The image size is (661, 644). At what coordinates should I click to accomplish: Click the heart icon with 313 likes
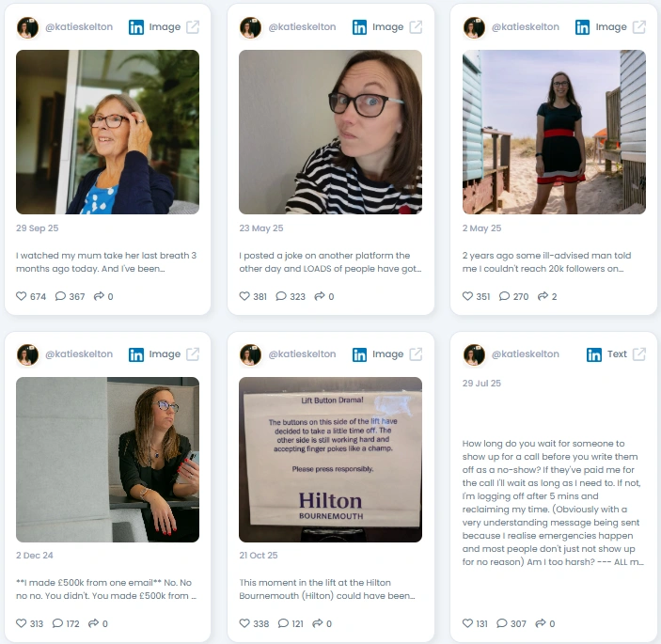(x=21, y=623)
